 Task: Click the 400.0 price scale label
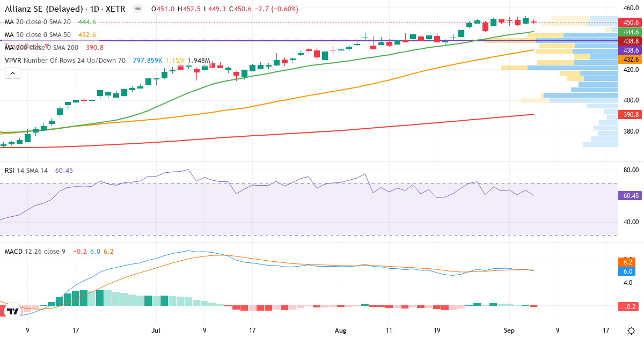tap(631, 100)
